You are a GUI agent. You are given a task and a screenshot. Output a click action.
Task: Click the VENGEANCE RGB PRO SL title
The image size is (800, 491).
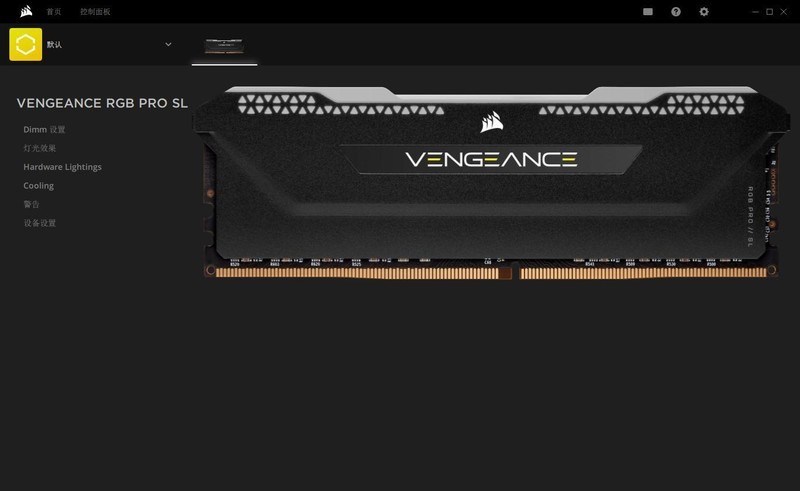click(x=102, y=103)
